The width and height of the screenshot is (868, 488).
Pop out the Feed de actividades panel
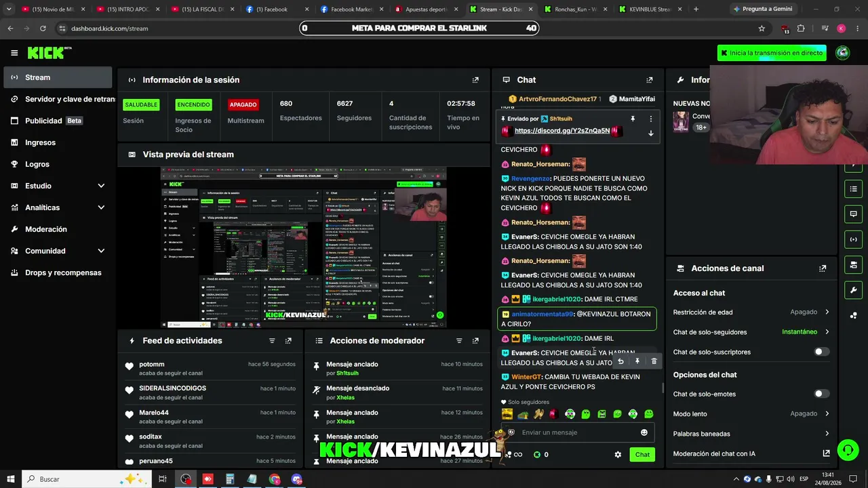pyautogui.click(x=288, y=341)
